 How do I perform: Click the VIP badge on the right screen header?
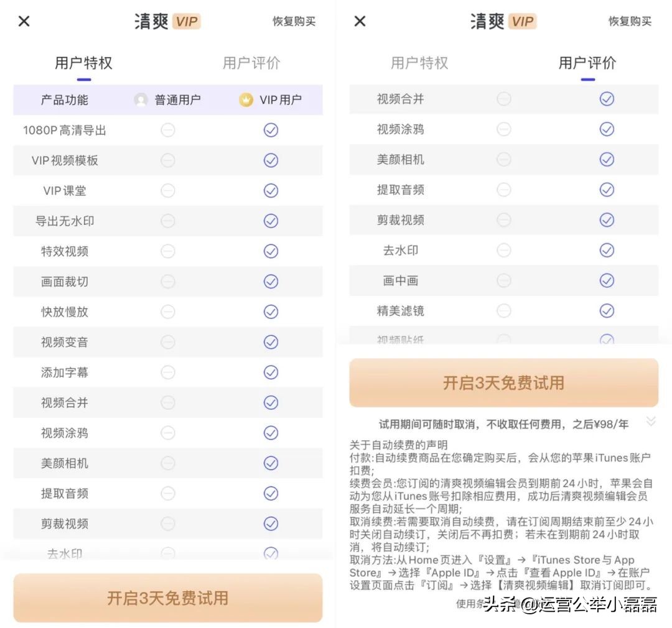pyautogui.click(x=521, y=21)
